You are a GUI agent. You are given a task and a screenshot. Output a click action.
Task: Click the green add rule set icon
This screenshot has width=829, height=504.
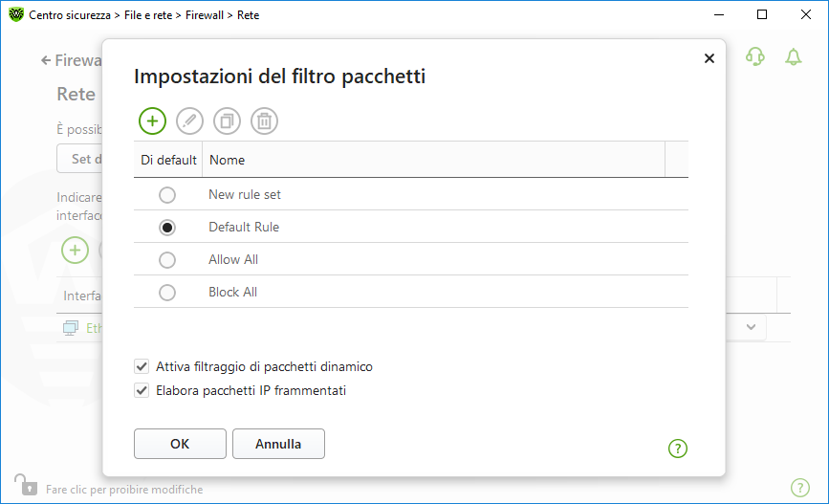coord(152,121)
